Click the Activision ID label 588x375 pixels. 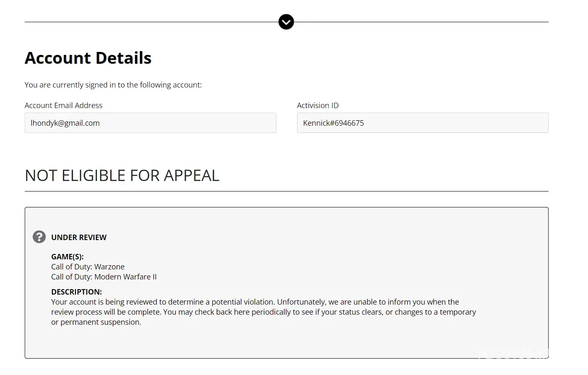pos(318,106)
